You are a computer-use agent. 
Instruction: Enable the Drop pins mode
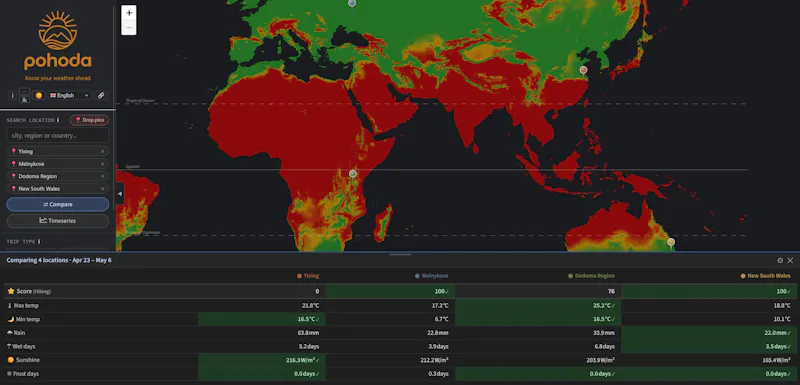(89, 120)
